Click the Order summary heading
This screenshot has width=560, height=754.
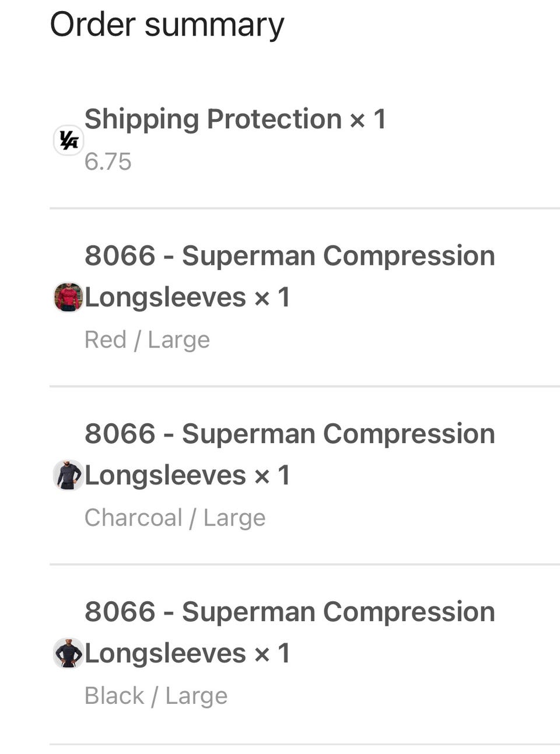click(167, 26)
